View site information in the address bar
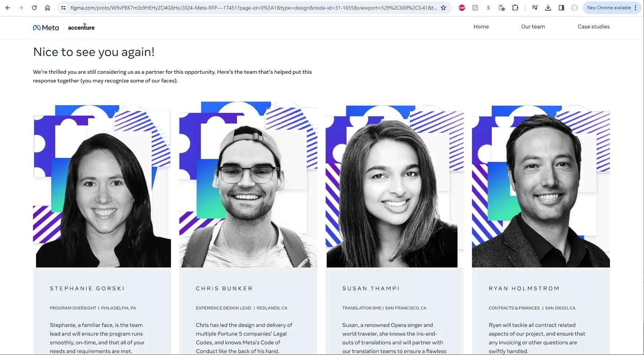The image size is (644, 355). (63, 8)
